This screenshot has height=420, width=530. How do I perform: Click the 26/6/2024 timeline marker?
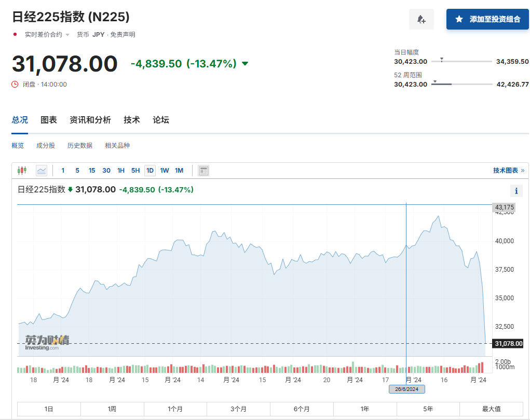(x=406, y=389)
